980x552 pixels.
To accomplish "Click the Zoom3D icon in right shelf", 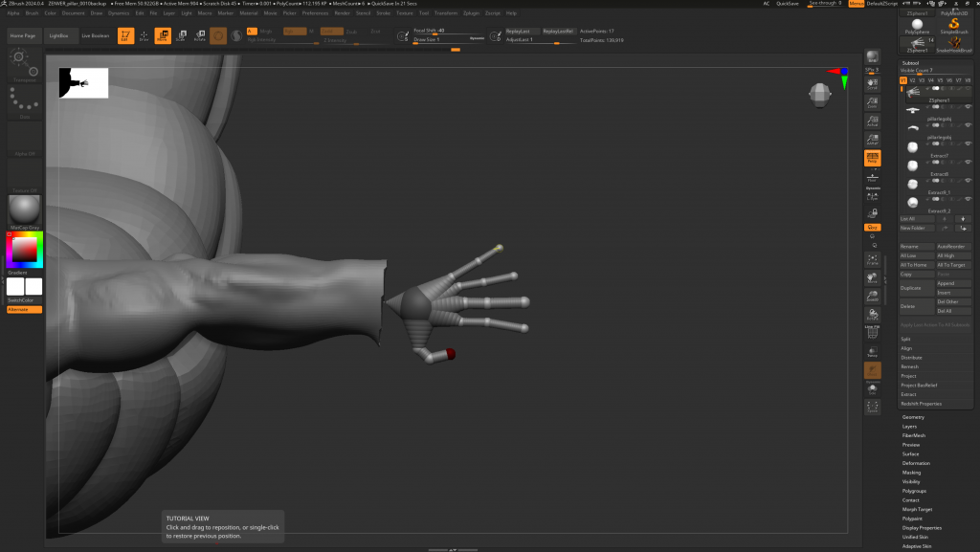I will tap(873, 297).
